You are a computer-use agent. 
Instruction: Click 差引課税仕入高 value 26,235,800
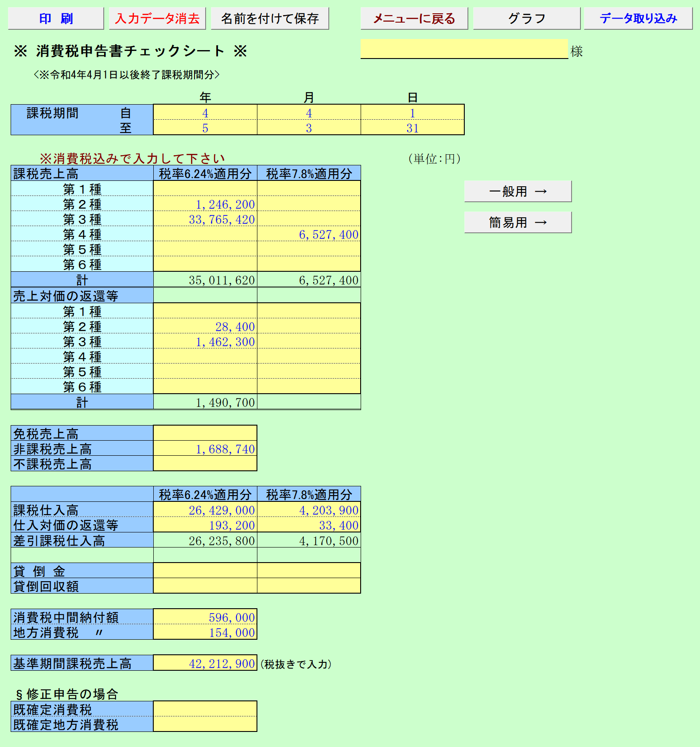[205, 540]
